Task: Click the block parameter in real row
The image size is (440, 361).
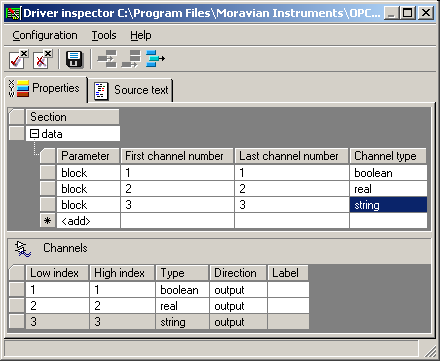Action: [88, 189]
